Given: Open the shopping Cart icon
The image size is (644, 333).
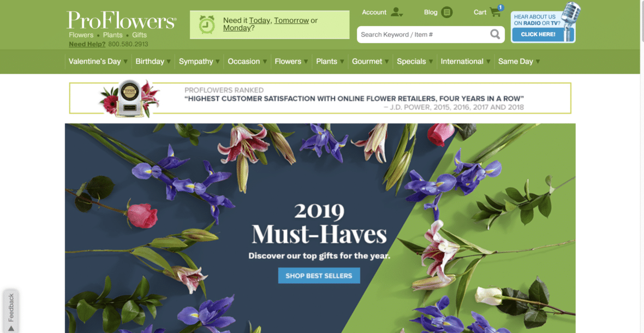Looking at the screenshot, I should pos(496,12).
